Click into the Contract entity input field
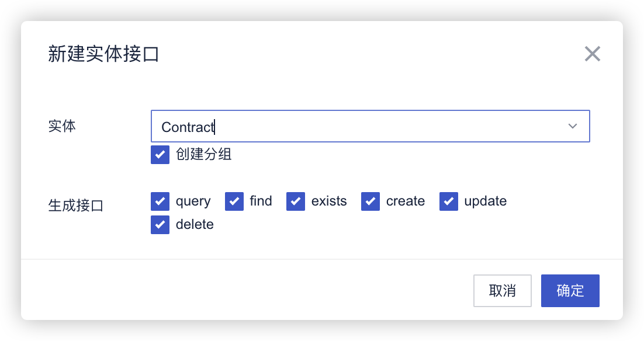Image resolution: width=644 pixels, height=341 pixels. (351, 126)
